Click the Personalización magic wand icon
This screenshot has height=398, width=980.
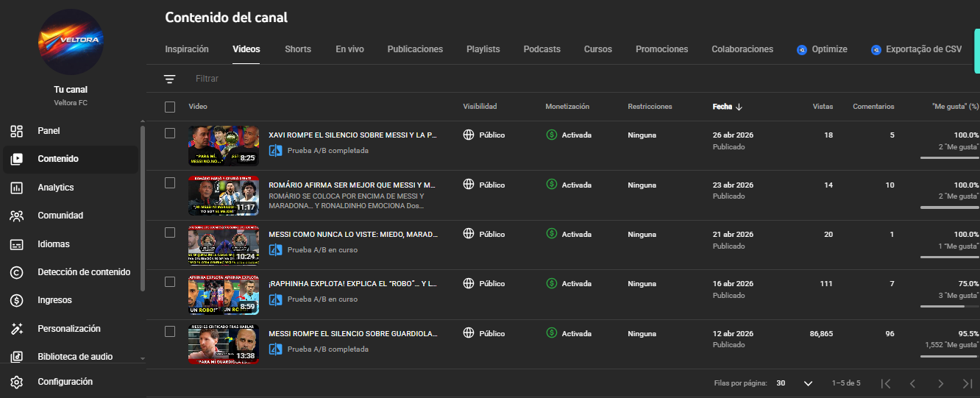coord(16,329)
